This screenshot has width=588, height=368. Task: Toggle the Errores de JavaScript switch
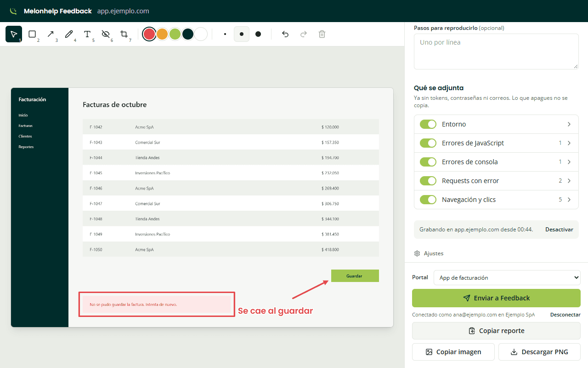(428, 143)
